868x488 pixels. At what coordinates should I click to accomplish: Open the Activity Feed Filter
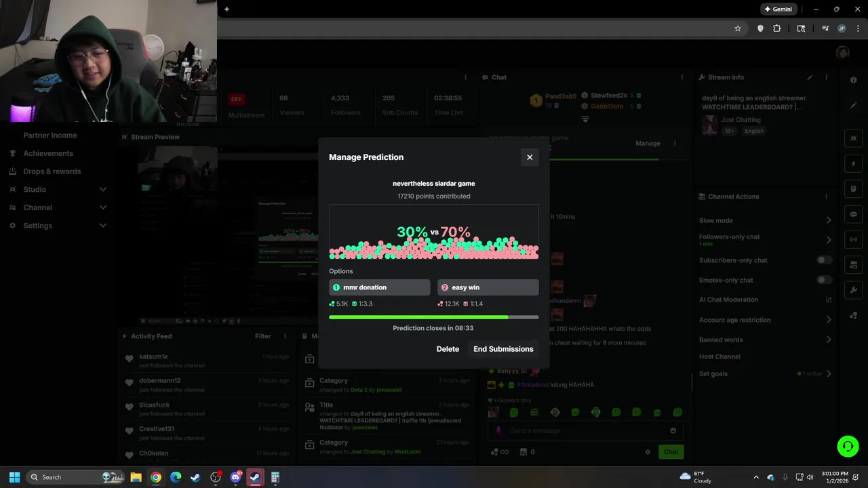click(263, 336)
